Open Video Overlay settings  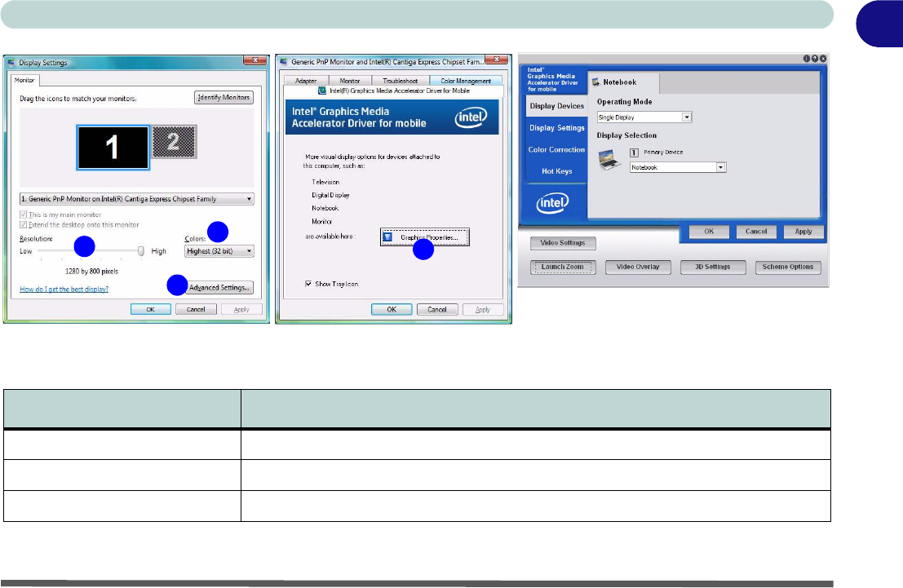click(x=638, y=267)
